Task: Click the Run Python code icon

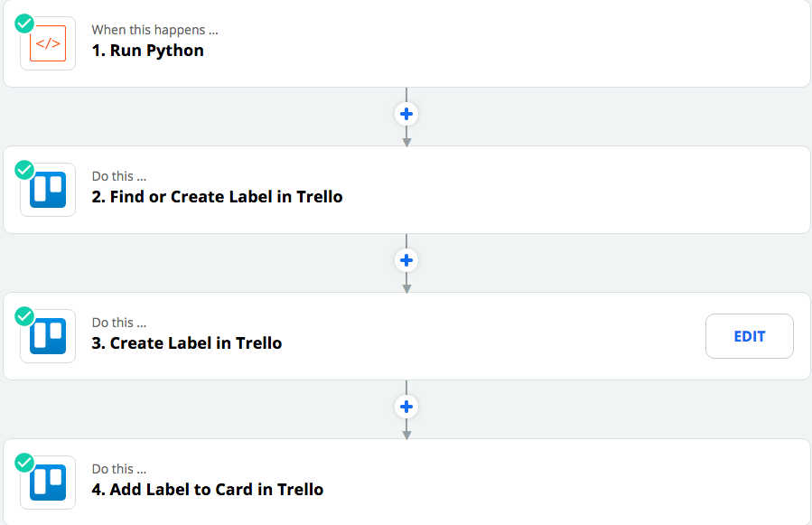Action: click(x=48, y=43)
